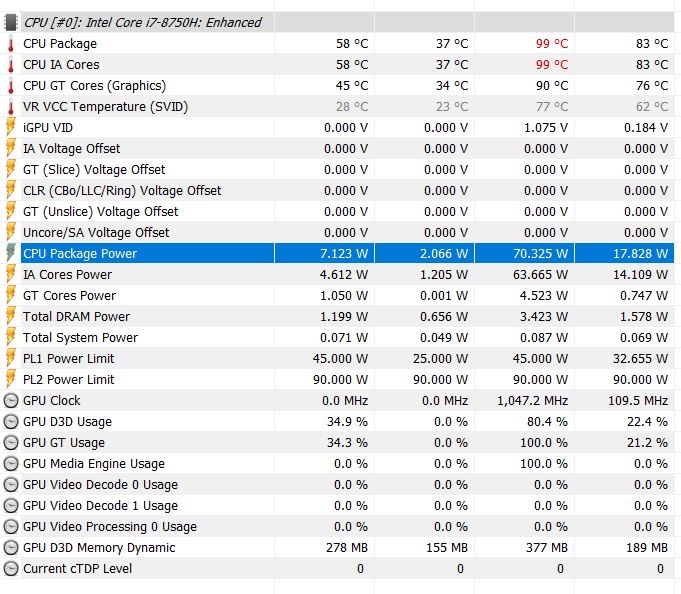Viewport: 681px width, 594px height.
Task: Click the lightning icon beside IA Cores Power
Action: click(x=11, y=274)
